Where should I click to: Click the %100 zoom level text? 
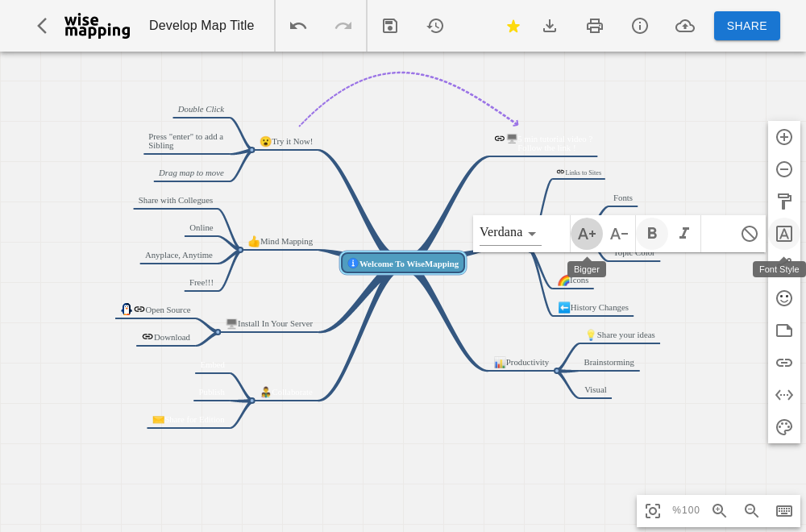(686, 510)
